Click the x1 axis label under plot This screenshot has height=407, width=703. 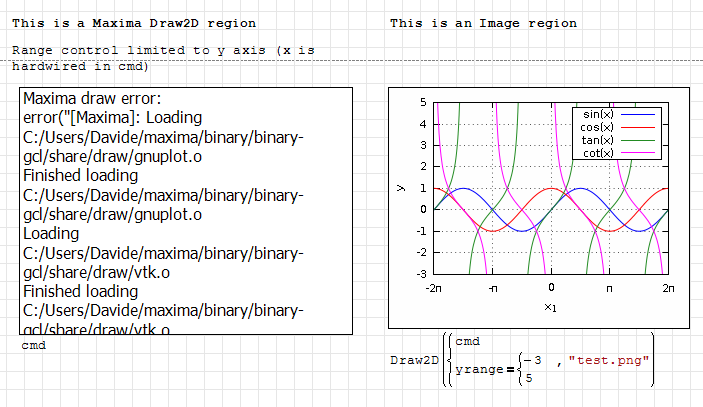[x=550, y=307]
